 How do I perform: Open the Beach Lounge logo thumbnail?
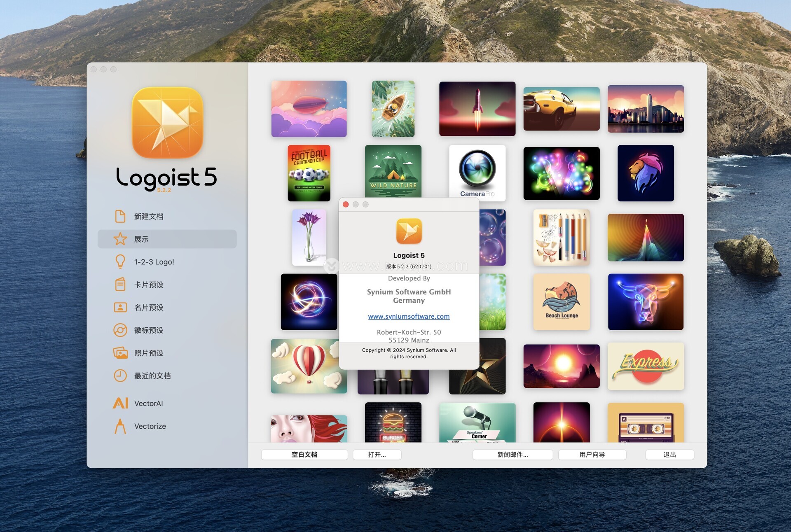tap(562, 302)
